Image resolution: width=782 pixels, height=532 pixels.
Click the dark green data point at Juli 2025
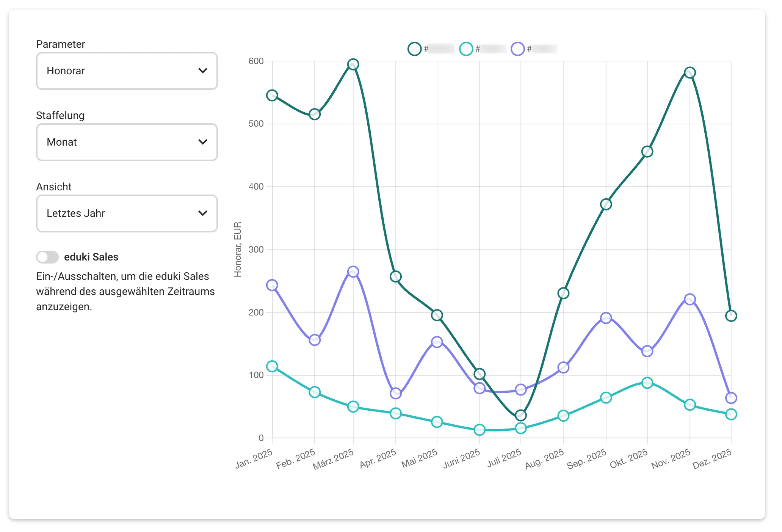(x=521, y=415)
